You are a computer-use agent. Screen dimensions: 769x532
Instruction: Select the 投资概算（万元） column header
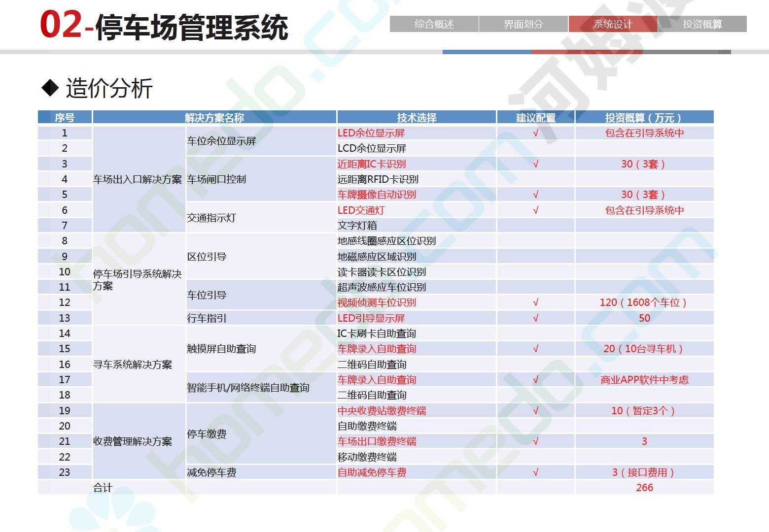click(x=644, y=118)
